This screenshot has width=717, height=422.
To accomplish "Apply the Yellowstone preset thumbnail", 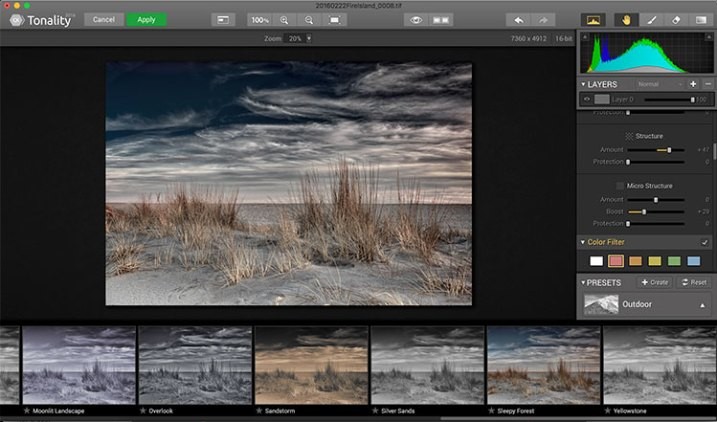I will coord(660,365).
